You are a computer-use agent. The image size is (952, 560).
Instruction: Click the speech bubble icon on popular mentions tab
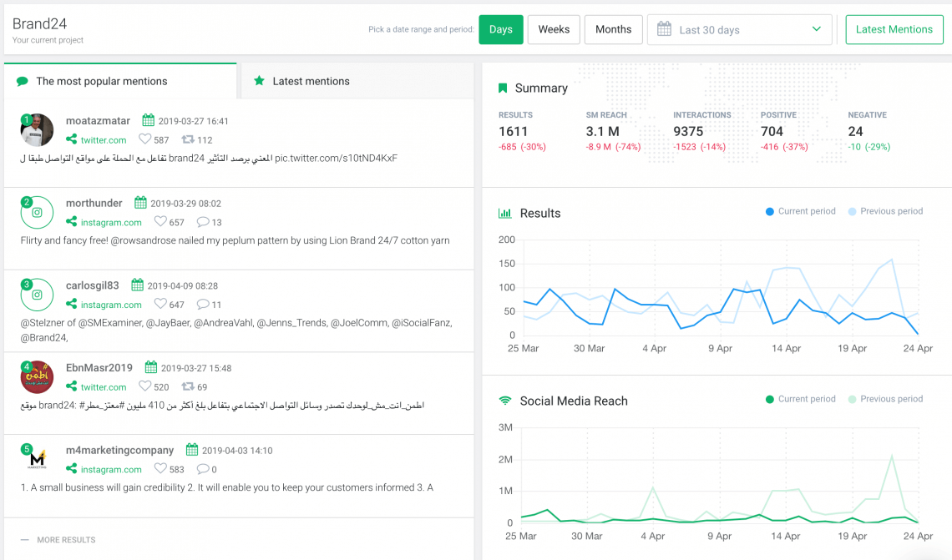click(x=23, y=81)
